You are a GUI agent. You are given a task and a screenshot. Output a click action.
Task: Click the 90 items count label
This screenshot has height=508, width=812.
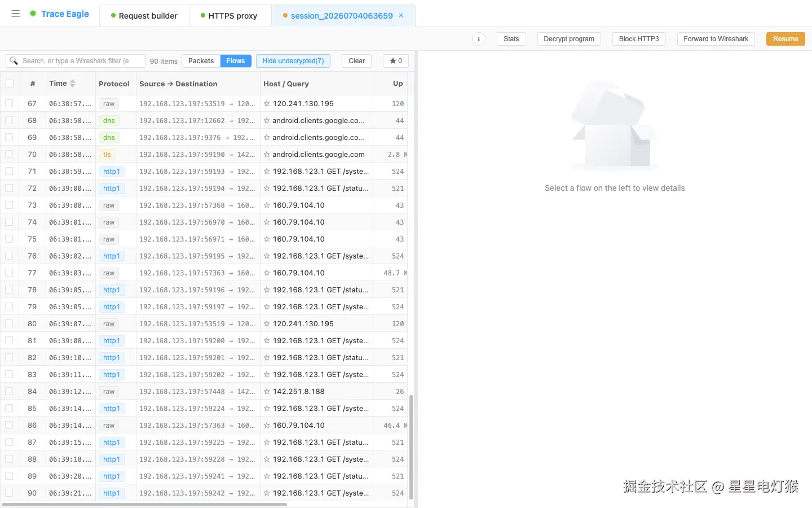pos(164,61)
